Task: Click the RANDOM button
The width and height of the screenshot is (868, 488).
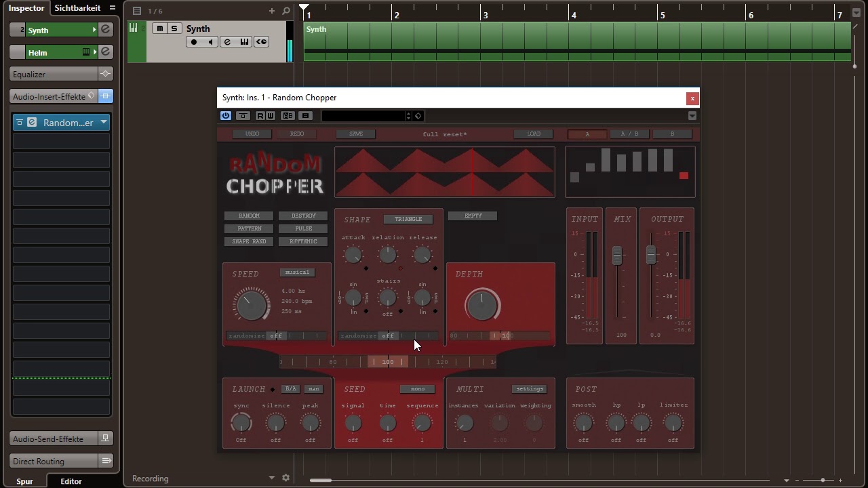Action: click(249, 216)
